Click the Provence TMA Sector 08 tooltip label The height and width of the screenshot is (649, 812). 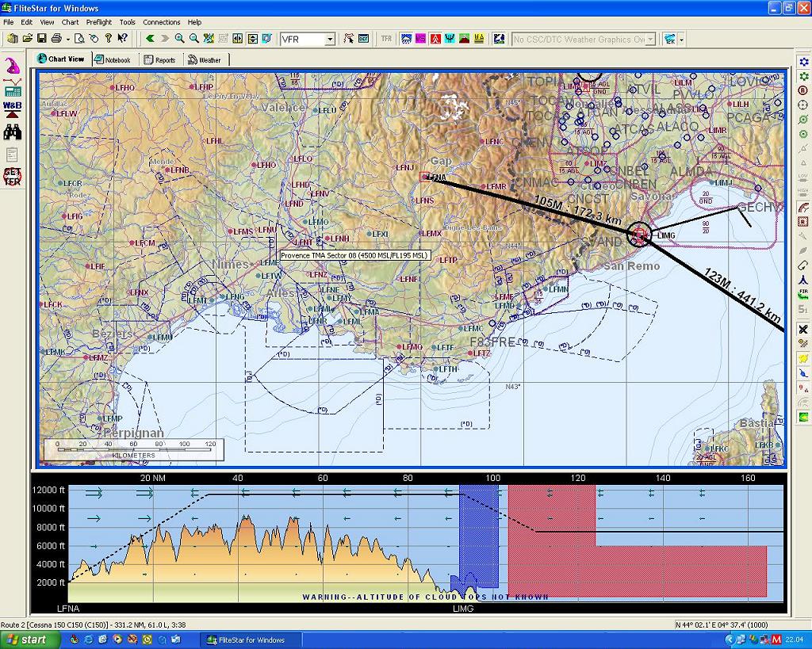tap(354, 256)
